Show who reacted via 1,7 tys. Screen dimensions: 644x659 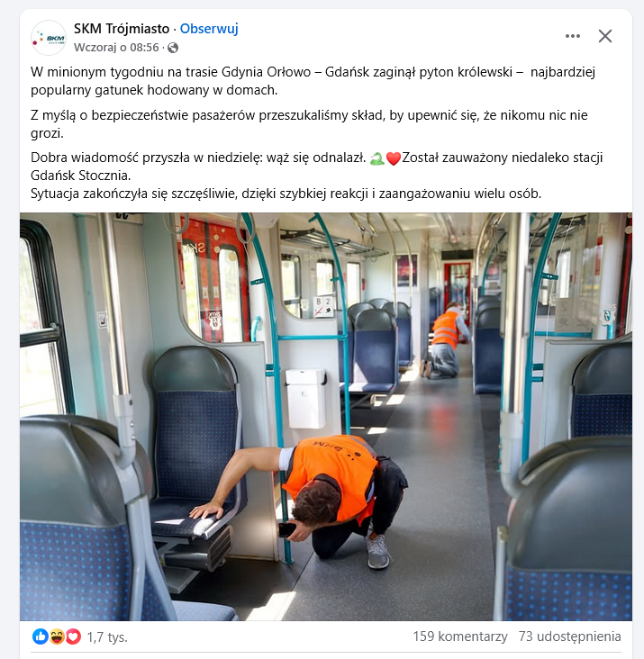click(x=107, y=637)
